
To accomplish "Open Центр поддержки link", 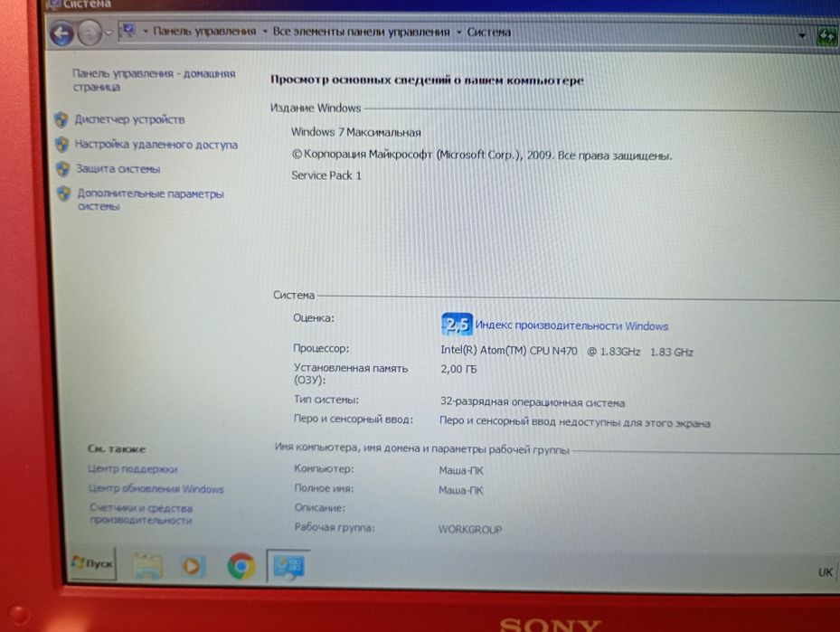I will [x=132, y=468].
